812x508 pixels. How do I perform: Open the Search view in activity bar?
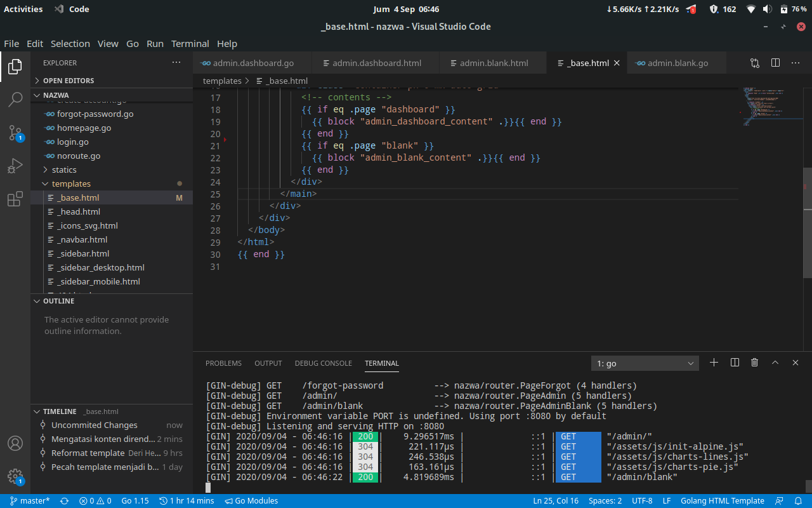point(15,99)
